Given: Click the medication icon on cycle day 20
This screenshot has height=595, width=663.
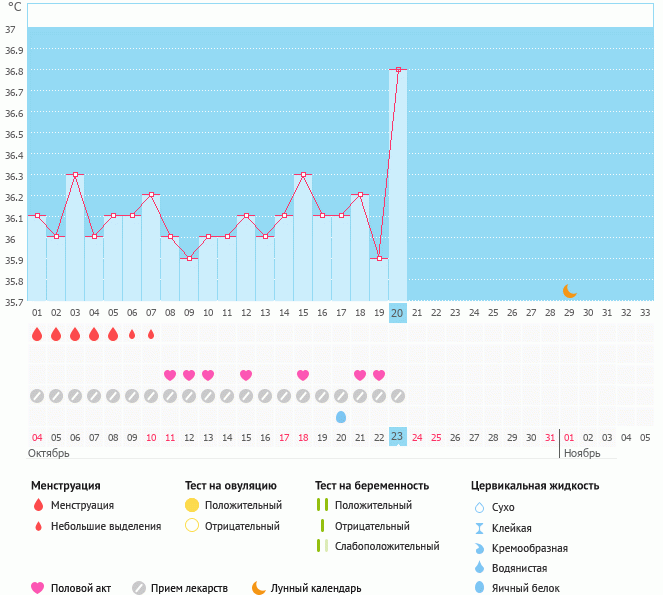Looking at the screenshot, I should pos(398,395).
